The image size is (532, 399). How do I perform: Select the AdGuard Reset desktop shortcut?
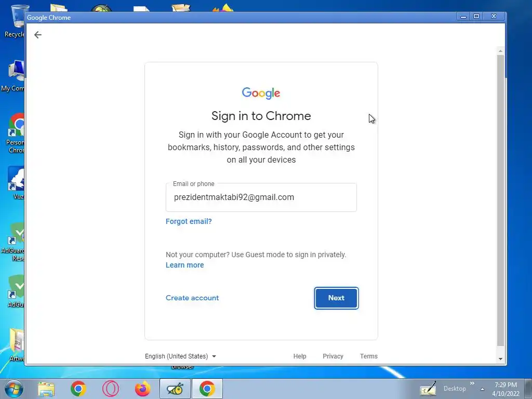[x=13, y=242]
